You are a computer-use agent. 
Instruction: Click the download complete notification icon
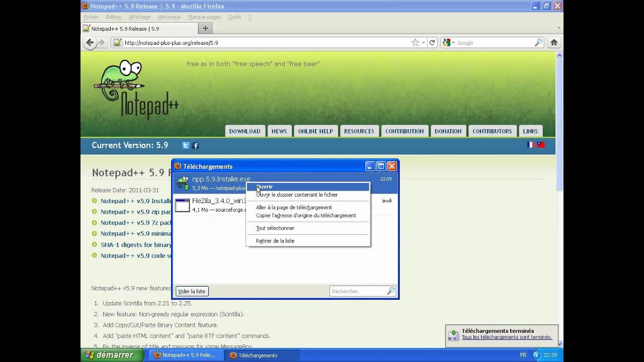[453, 334]
